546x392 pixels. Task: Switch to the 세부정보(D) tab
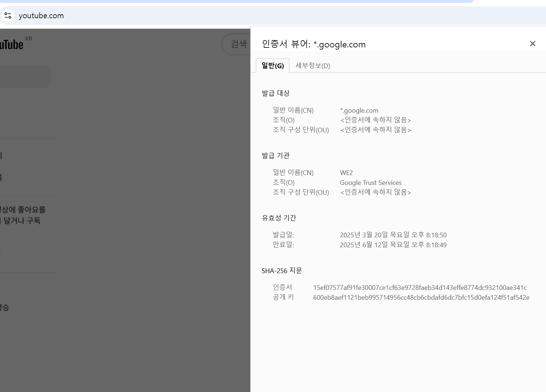pyautogui.click(x=312, y=66)
